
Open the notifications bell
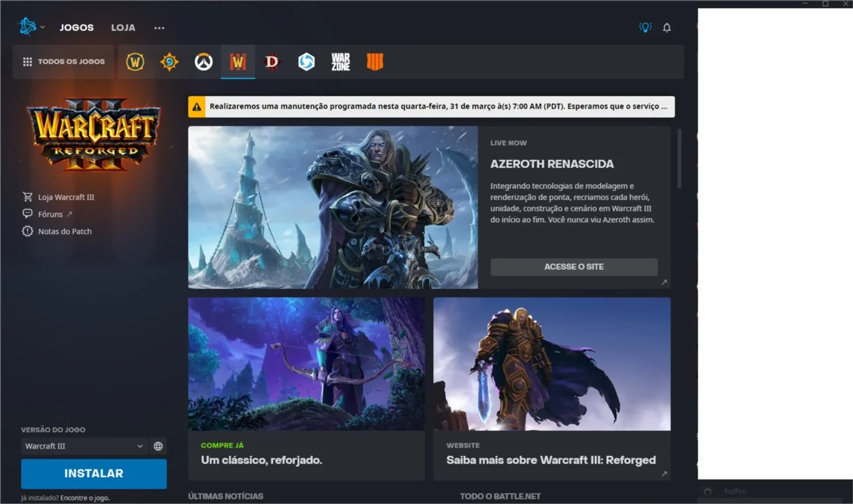667,27
